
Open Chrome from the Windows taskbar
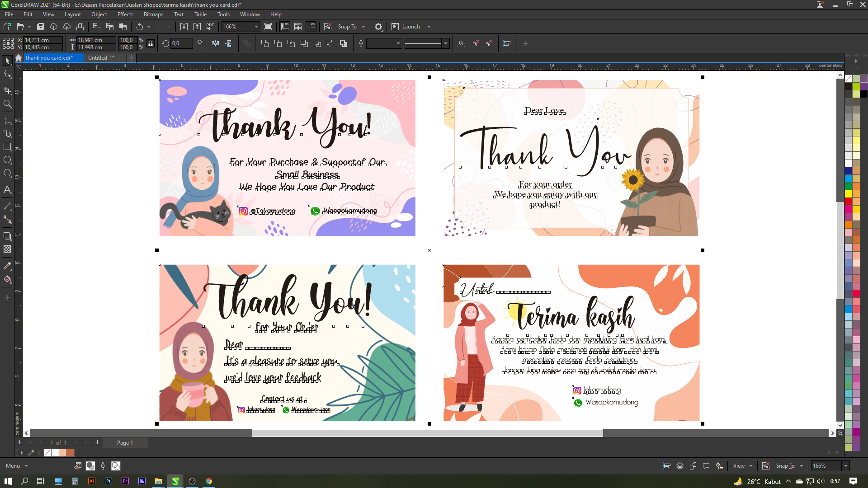(x=209, y=481)
